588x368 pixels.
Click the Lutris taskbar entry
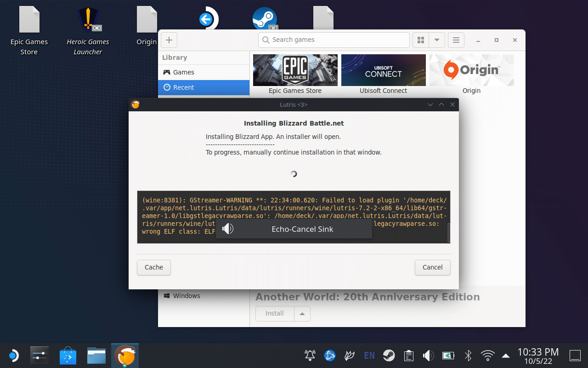125,356
